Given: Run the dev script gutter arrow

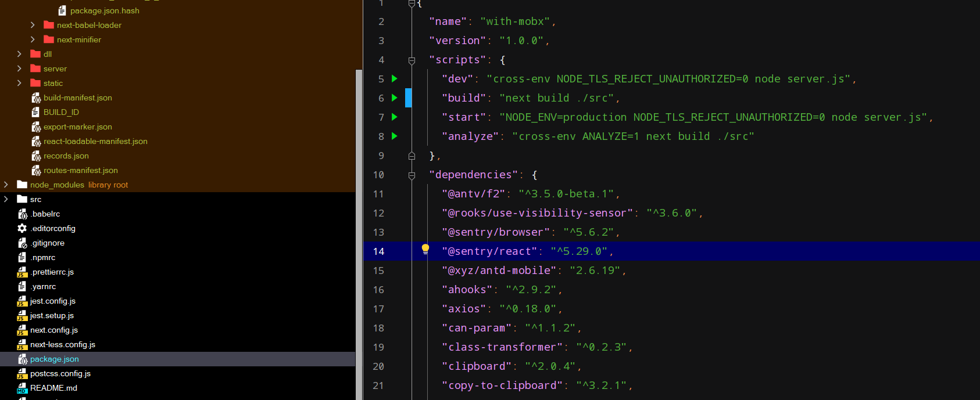Looking at the screenshot, I should point(395,78).
